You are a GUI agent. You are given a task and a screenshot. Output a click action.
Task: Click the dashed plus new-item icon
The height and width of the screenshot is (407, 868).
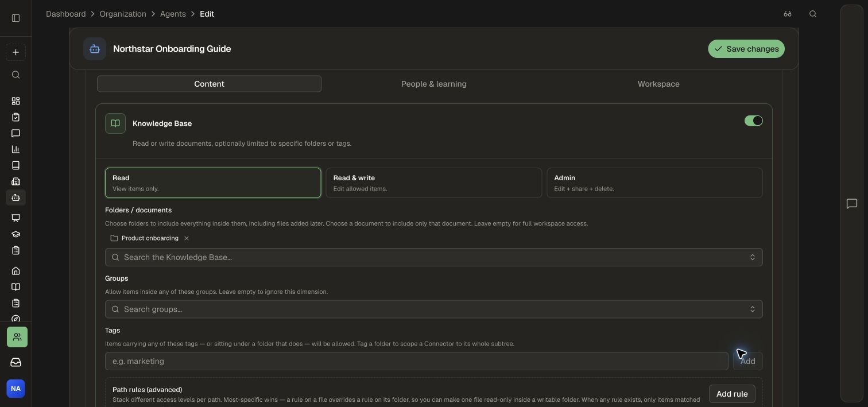(16, 52)
